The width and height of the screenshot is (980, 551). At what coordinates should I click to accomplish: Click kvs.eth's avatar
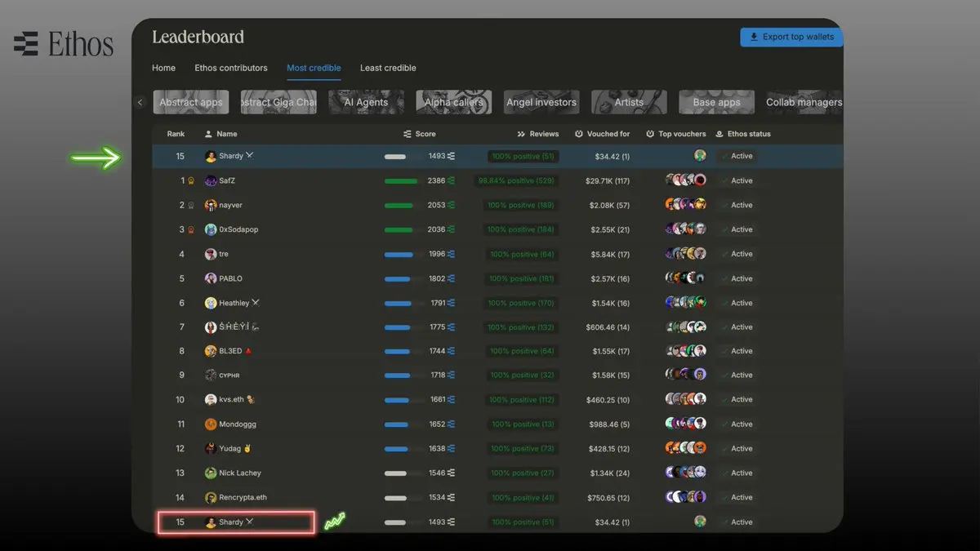(211, 400)
